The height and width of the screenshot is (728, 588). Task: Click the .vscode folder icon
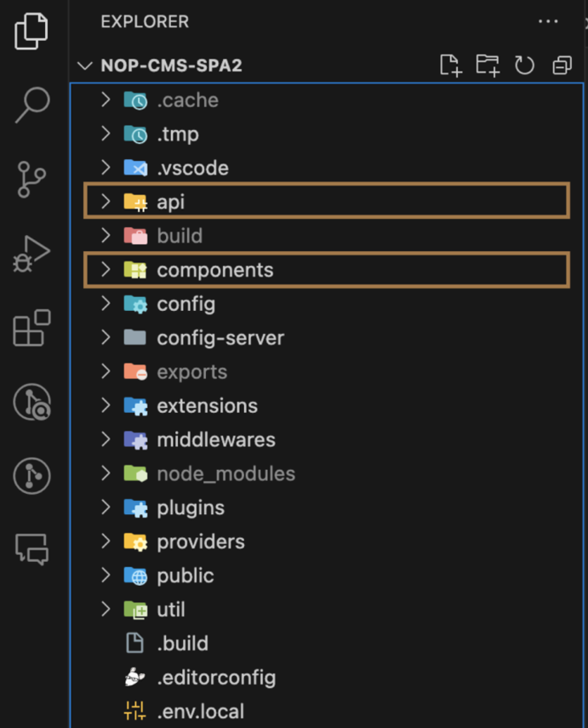pos(135,168)
